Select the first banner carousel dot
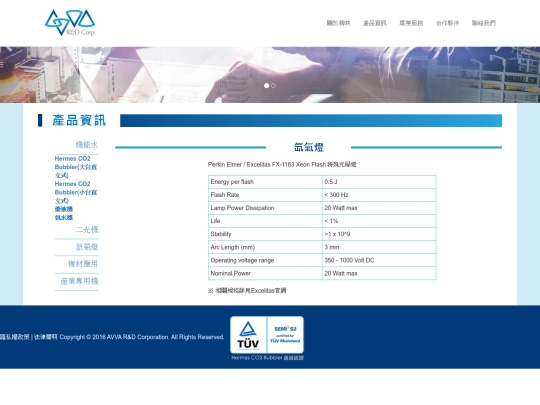The height and width of the screenshot is (405, 540). tap(266, 85)
